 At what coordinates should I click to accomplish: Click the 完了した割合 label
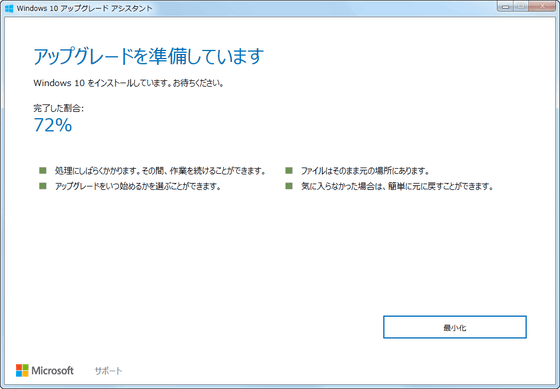(59, 108)
